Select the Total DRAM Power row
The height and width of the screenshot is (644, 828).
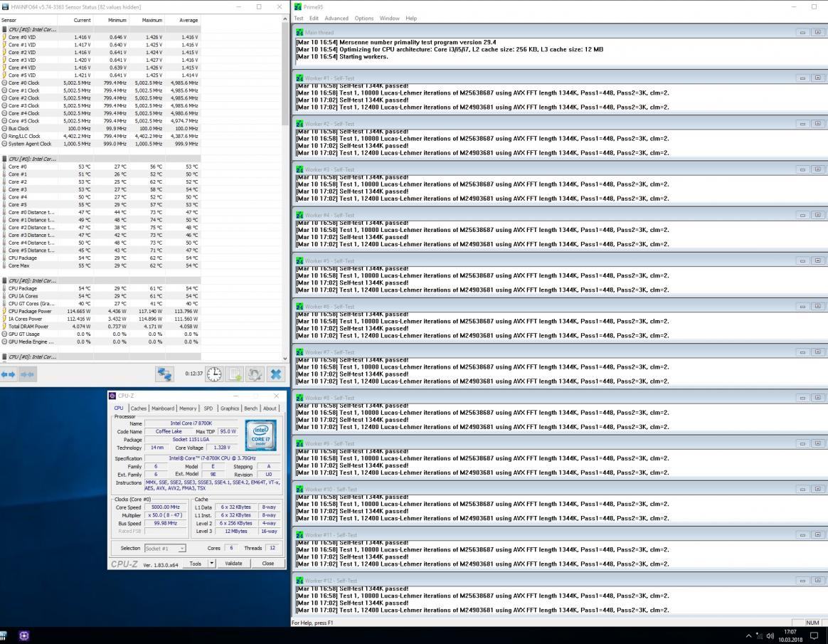(x=100, y=327)
